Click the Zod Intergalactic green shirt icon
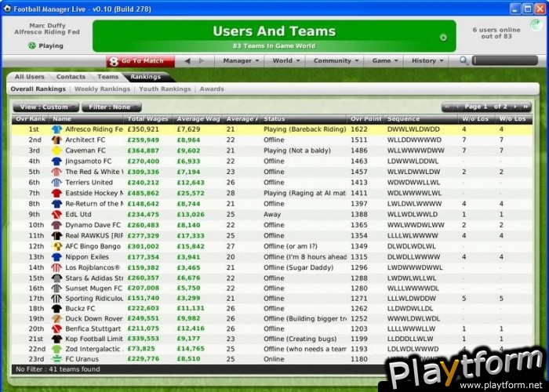 [56, 349]
